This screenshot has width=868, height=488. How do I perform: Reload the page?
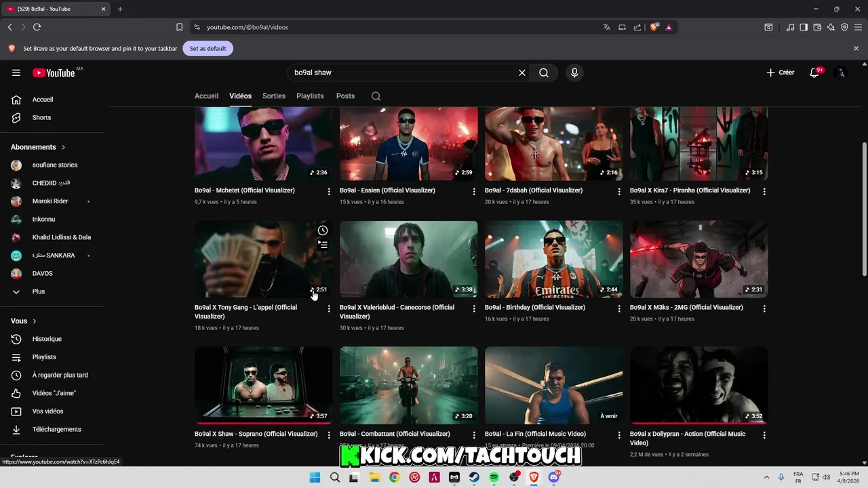[x=37, y=27]
